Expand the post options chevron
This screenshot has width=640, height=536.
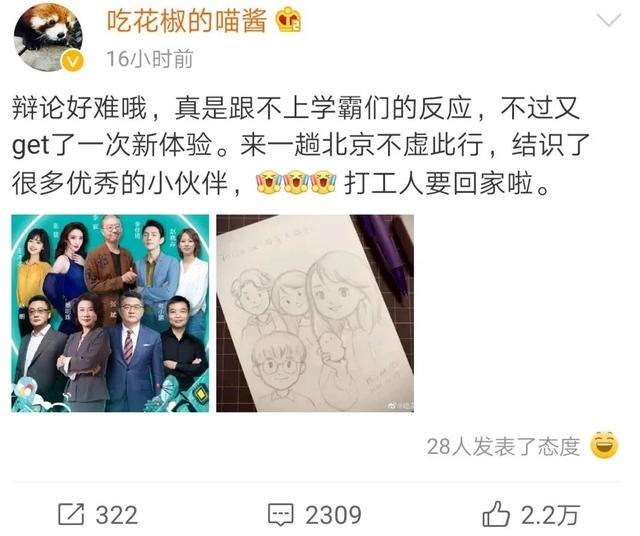point(609,19)
